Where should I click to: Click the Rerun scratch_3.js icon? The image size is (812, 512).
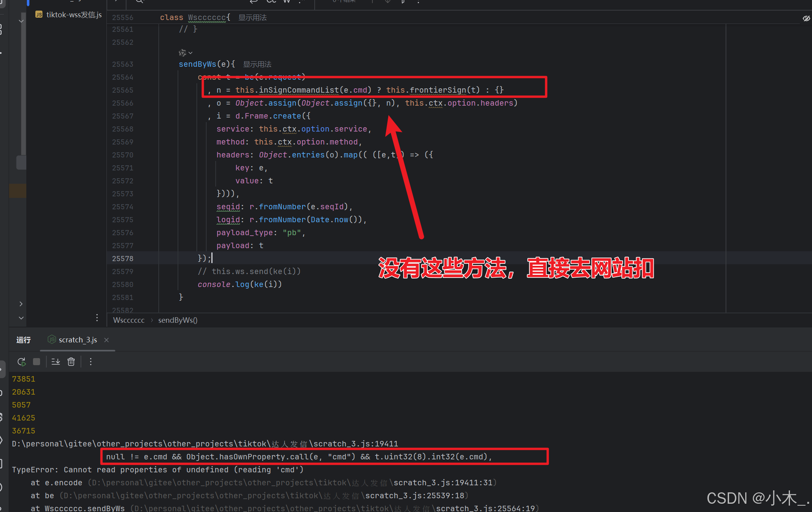click(x=22, y=362)
